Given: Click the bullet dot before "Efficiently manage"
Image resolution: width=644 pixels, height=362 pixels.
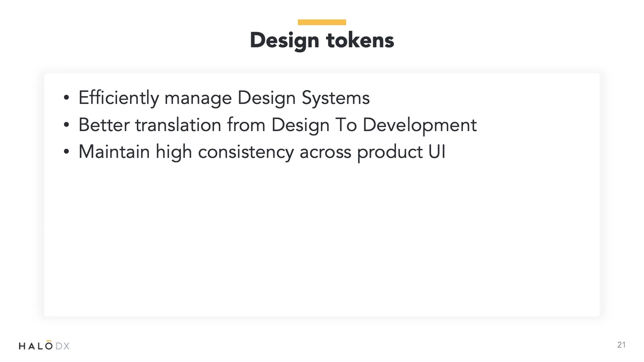Looking at the screenshot, I should tap(66, 98).
